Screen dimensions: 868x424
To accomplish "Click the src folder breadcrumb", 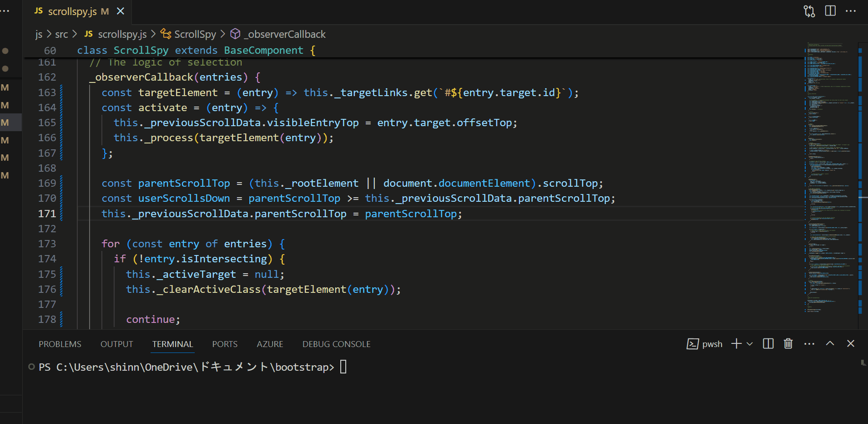I will tap(61, 34).
